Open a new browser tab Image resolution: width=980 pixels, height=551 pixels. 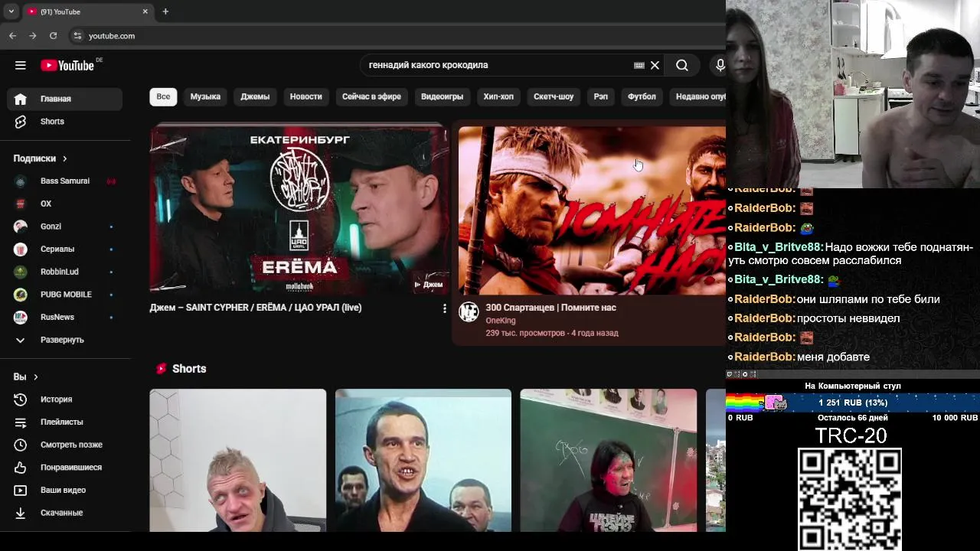click(165, 11)
